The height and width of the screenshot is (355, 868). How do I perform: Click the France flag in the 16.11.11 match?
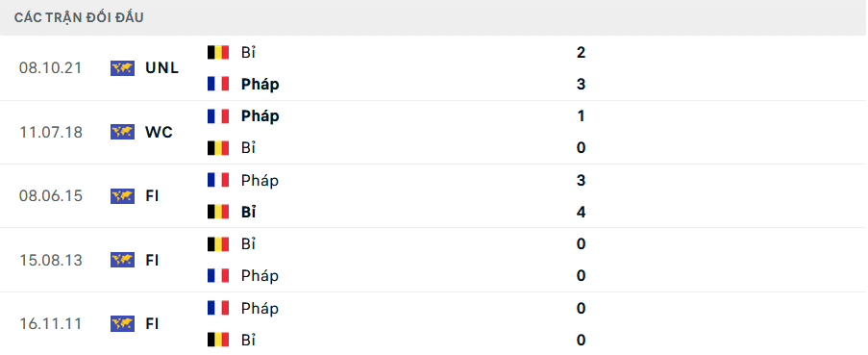click(218, 308)
